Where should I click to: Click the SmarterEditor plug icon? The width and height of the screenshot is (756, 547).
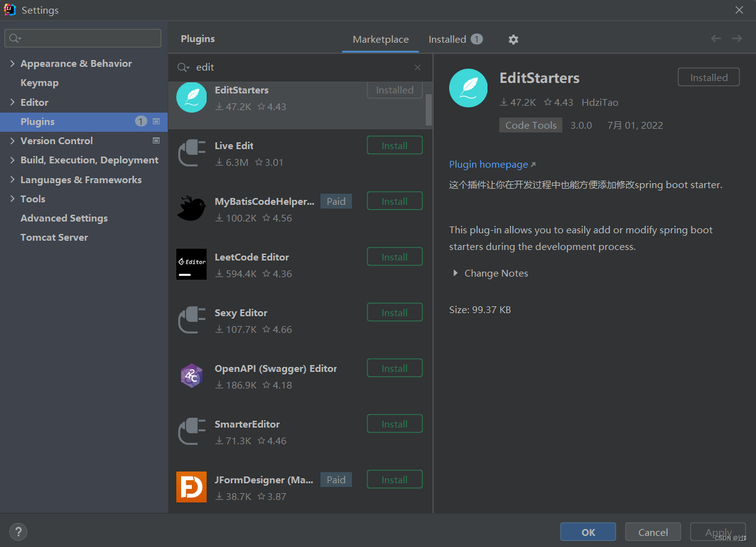pyautogui.click(x=192, y=432)
